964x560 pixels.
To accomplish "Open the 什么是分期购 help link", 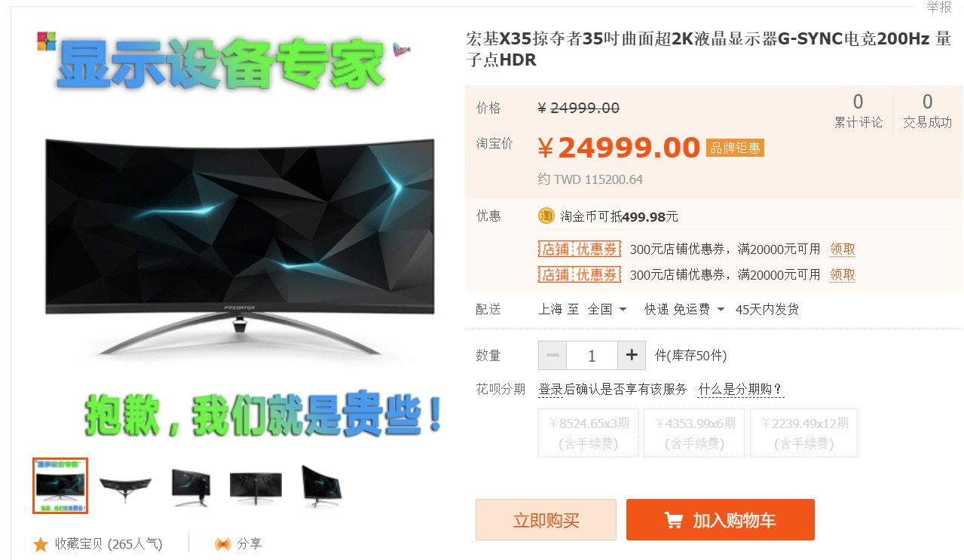I will click(x=741, y=390).
